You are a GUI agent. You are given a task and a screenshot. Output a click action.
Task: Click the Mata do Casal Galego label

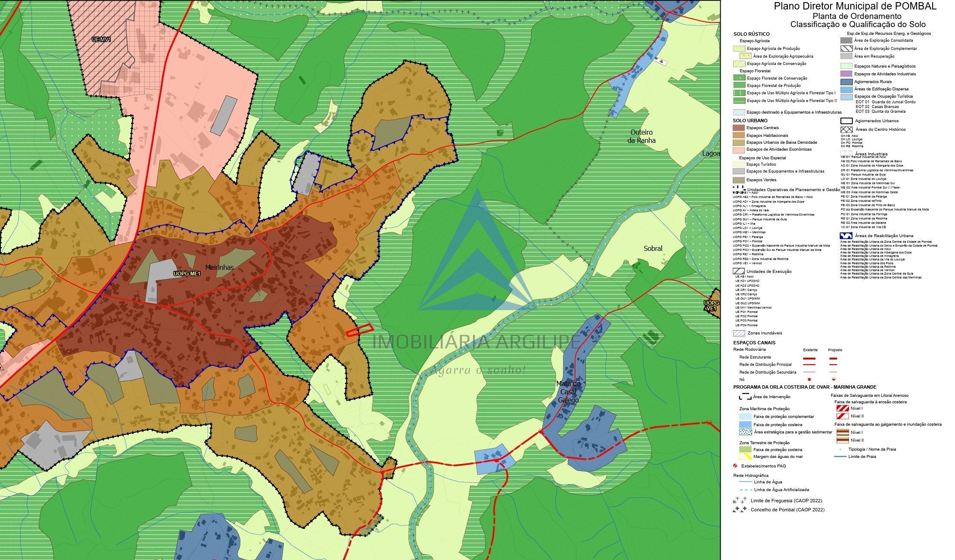tap(568, 392)
